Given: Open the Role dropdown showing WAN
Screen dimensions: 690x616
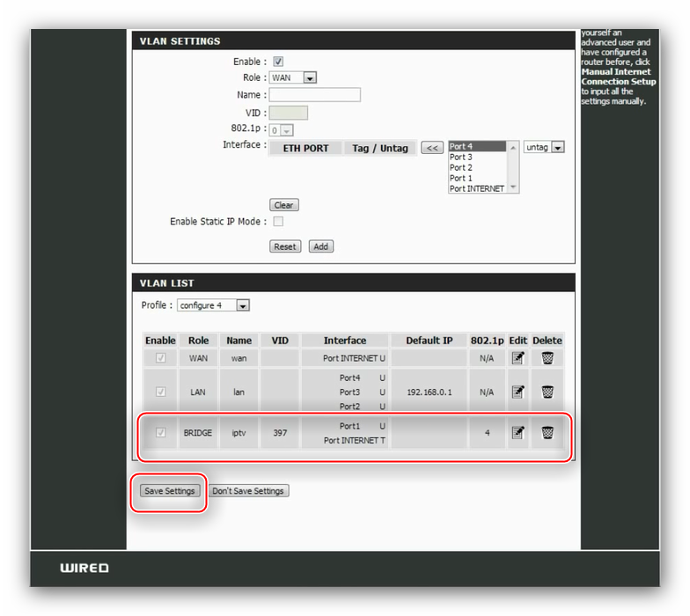Looking at the screenshot, I should (x=292, y=77).
